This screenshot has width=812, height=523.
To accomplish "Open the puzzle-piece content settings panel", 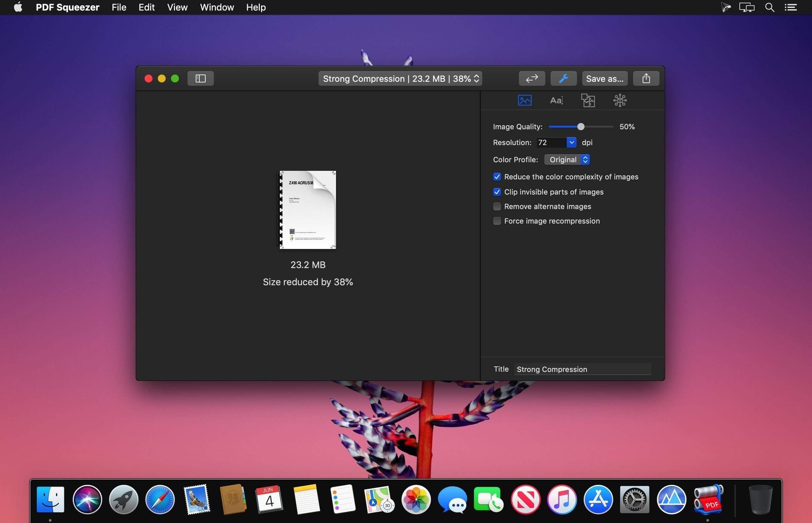I will pyautogui.click(x=588, y=100).
